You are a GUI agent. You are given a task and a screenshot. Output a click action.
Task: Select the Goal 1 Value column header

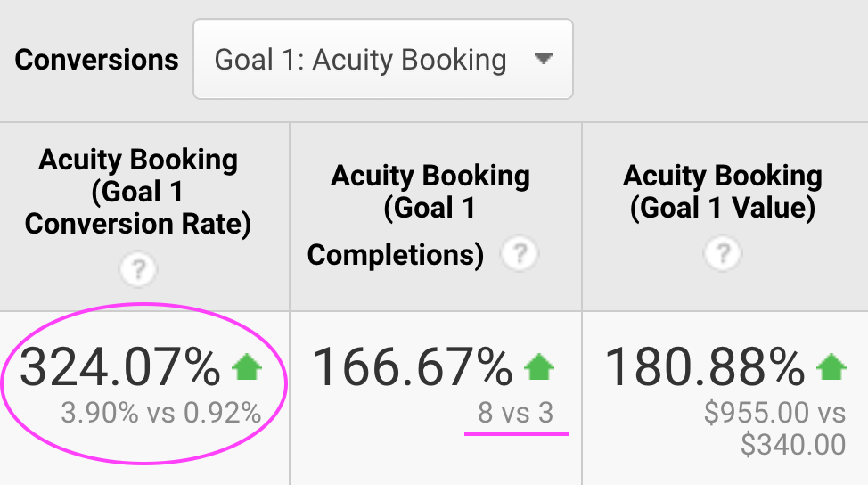click(x=723, y=192)
